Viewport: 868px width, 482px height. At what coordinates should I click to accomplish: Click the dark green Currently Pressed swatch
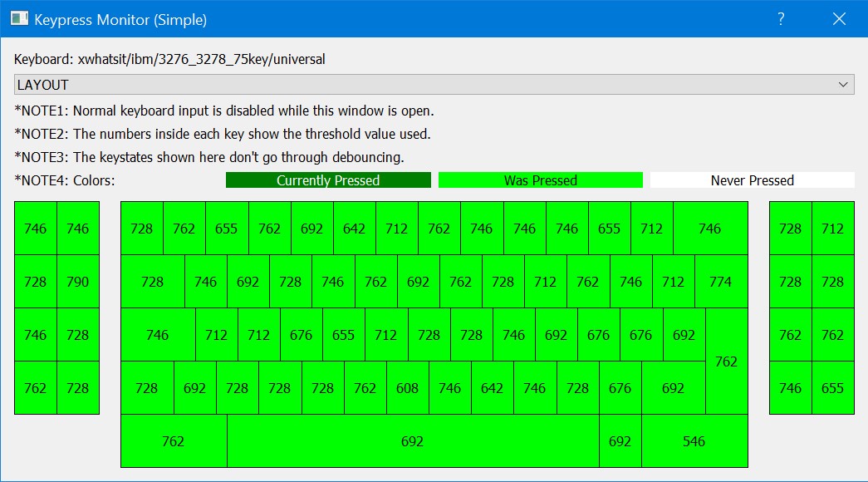[x=328, y=180]
